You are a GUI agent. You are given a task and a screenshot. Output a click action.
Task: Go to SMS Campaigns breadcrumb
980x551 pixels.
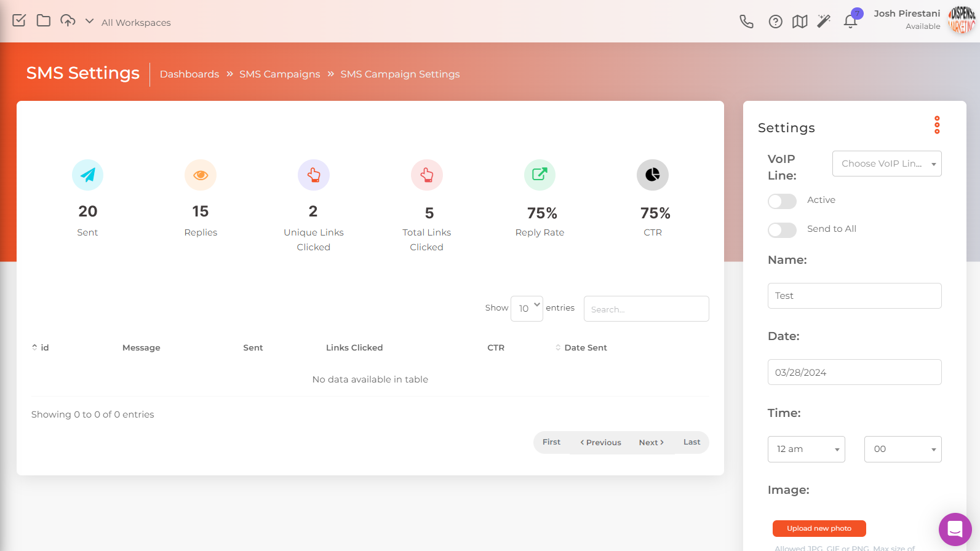pos(279,74)
